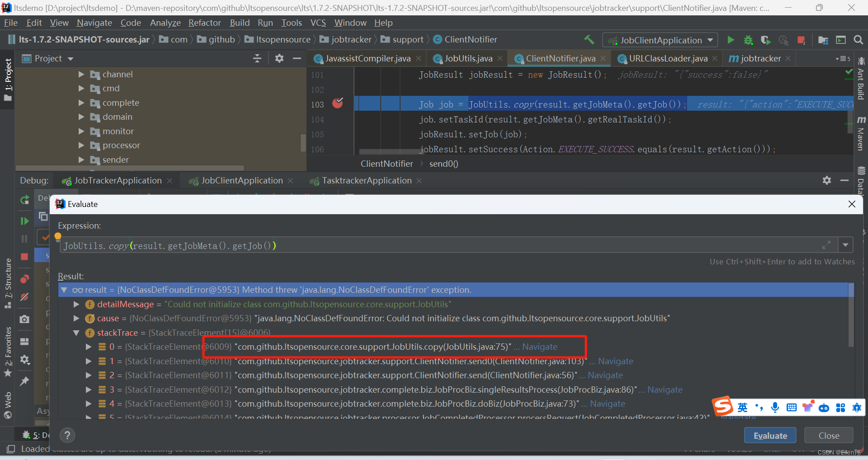
Task: Open Maven tool window on right
Action: point(861,133)
